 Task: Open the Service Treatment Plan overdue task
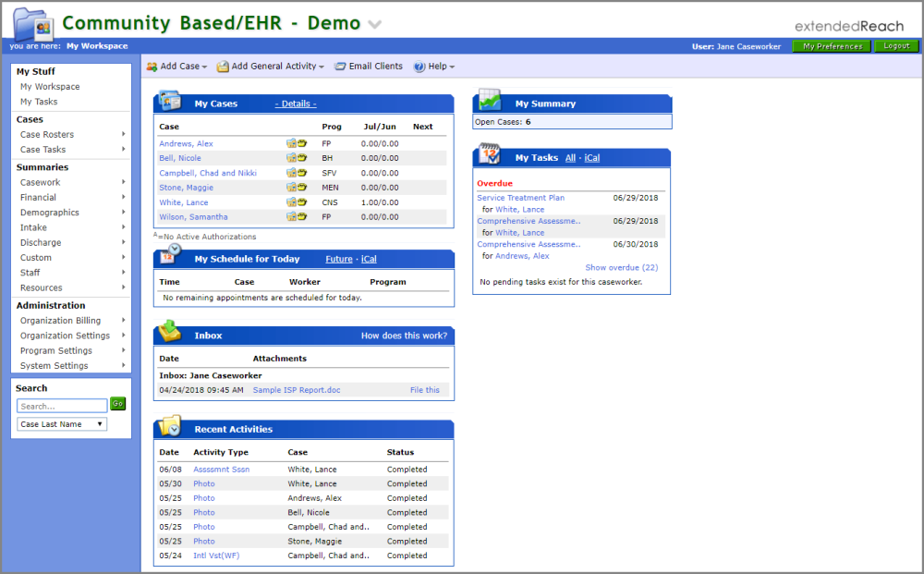tap(521, 198)
